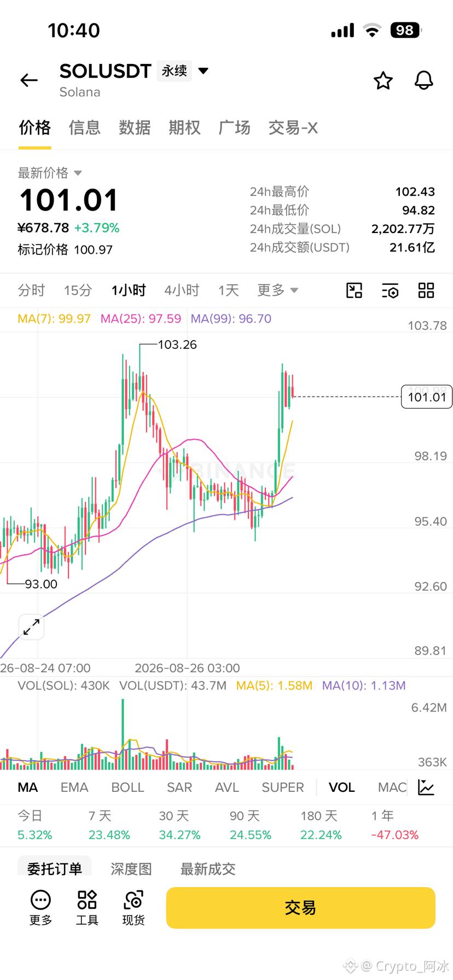
Task: Select the 1天 timeframe
Action: point(229,290)
